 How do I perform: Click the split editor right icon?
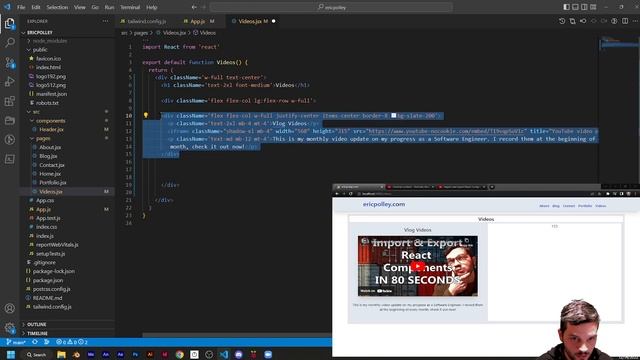tap(625, 21)
